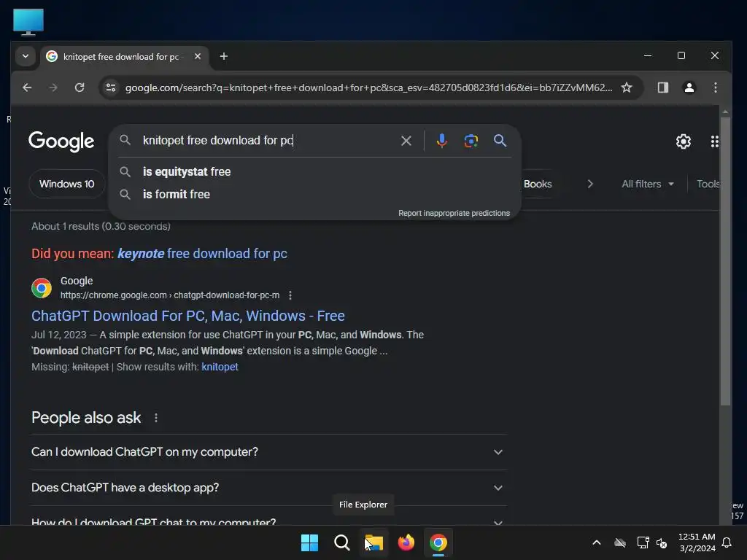Click Chrome taskbar icon

pos(438,542)
